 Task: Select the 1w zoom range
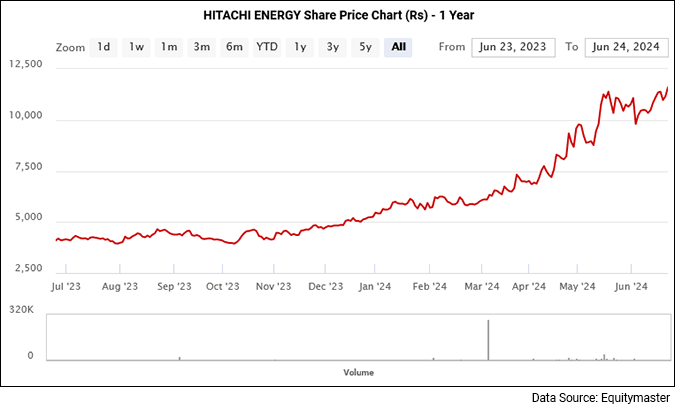tap(136, 47)
